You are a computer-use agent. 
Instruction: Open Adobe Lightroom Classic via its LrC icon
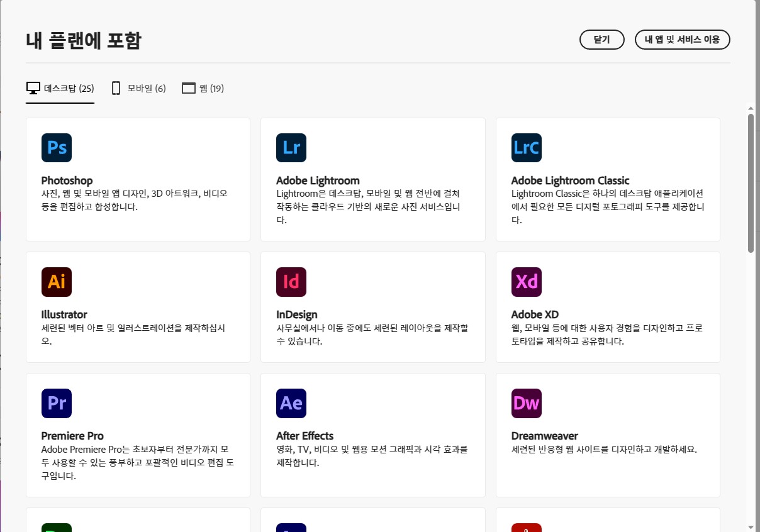[x=526, y=147]
